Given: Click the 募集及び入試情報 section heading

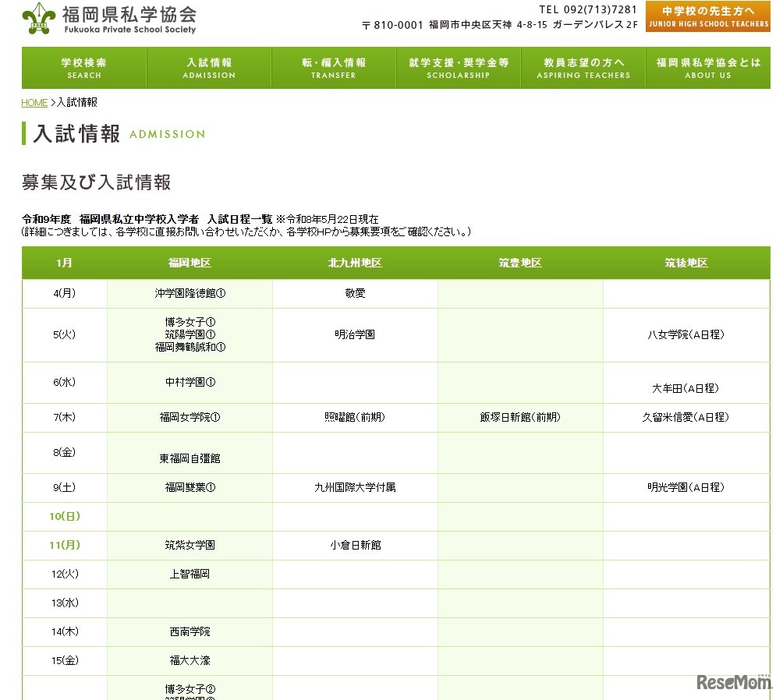Looking at the screenshot, I should pyautogui.click(x=97, y=182).
